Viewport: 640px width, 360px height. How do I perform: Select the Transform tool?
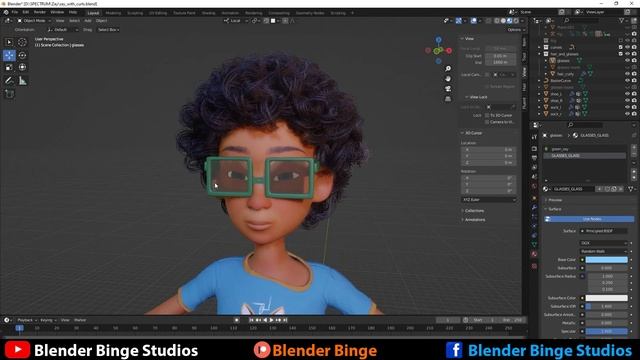(x=22, y=67)
